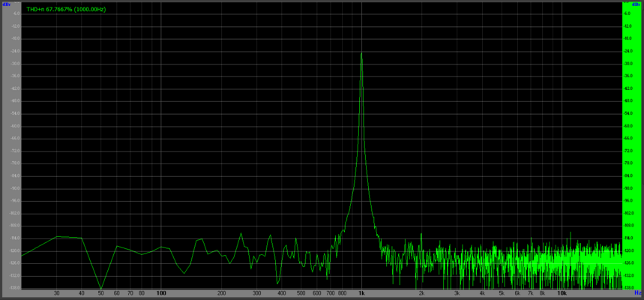Click -24.0 on the gray left axis
This screenshot has height=300, width=644.
[x=16, y=51]
